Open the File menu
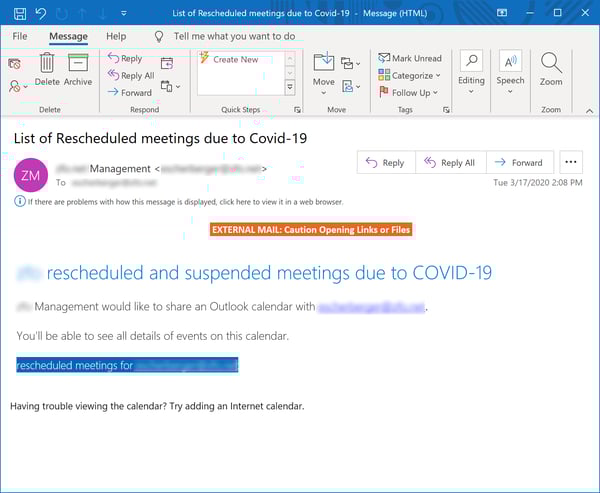This screenshot has width=600, height=493. pyautogui.click(x=20, y=36)
